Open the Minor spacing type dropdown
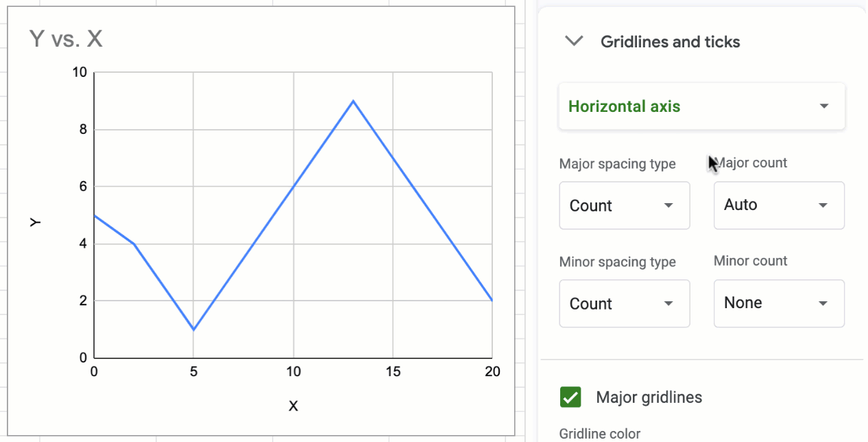The image size is (868, 442). pos(624,303)
